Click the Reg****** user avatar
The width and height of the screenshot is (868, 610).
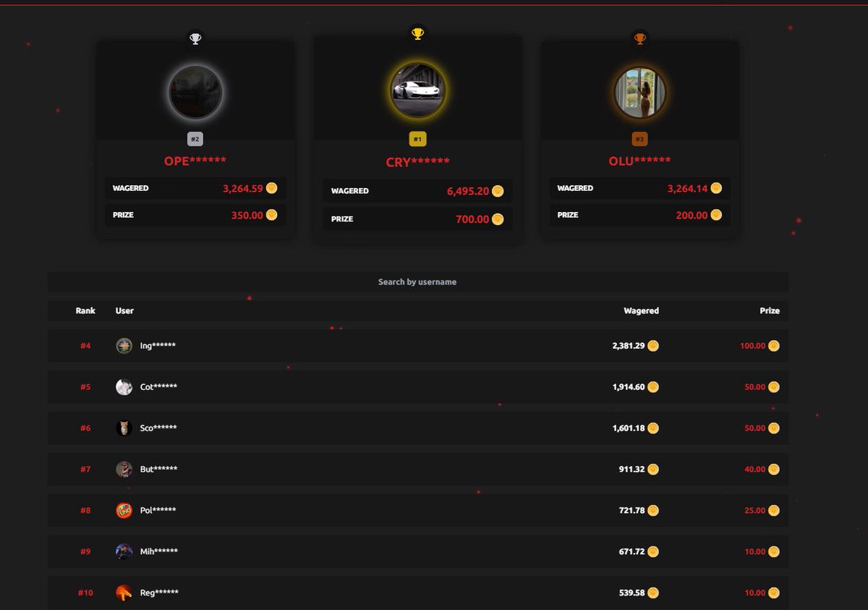124,593
